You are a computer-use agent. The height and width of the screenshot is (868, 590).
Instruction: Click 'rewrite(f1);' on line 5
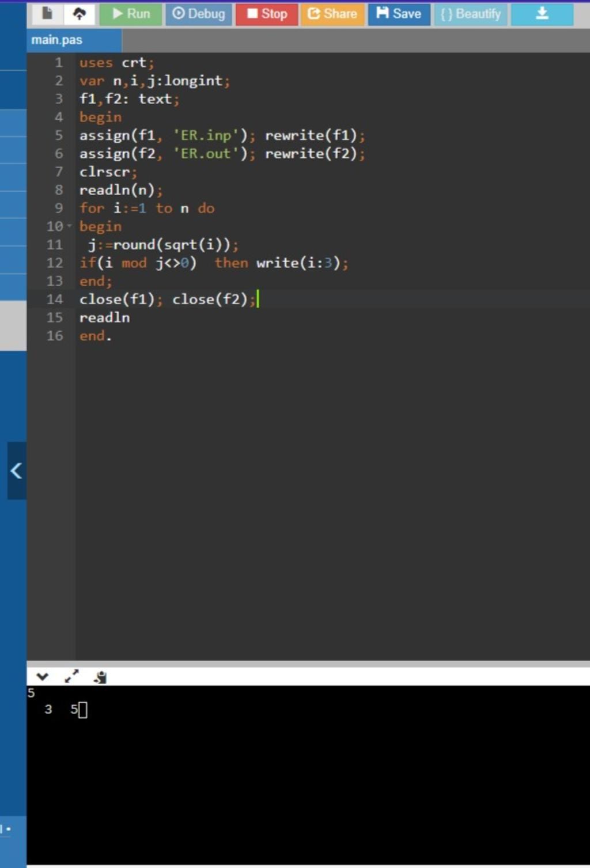coord(315,135)
